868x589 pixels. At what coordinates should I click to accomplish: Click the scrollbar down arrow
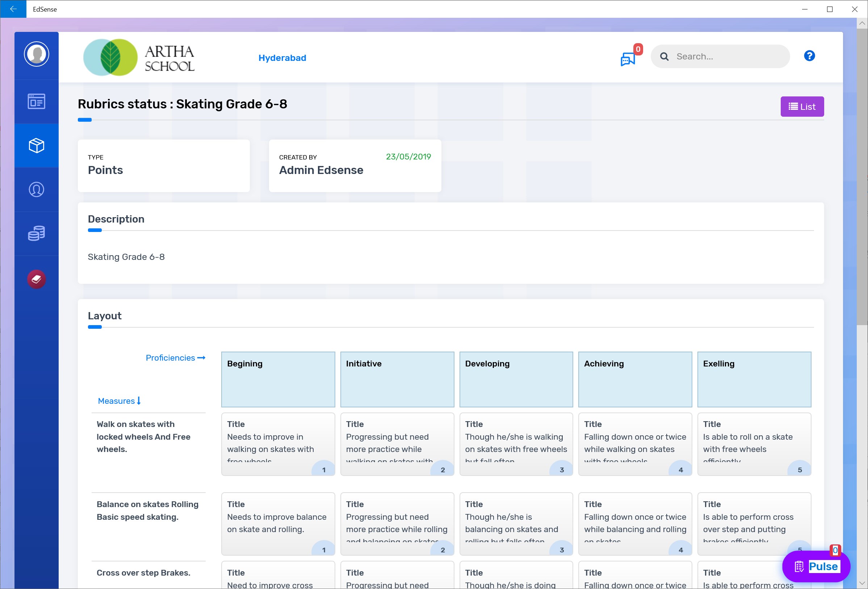click(x=862, y=583)
